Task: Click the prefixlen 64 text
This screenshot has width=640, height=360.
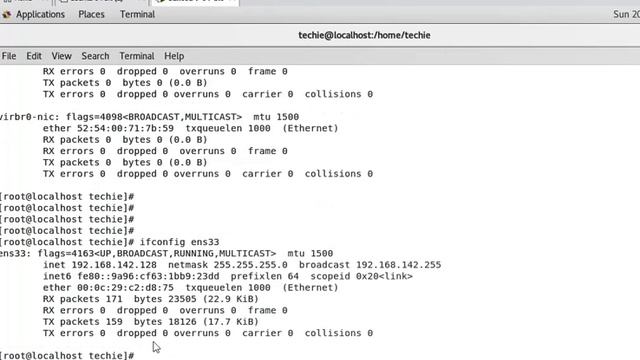Action: click(x=265, y=276)
